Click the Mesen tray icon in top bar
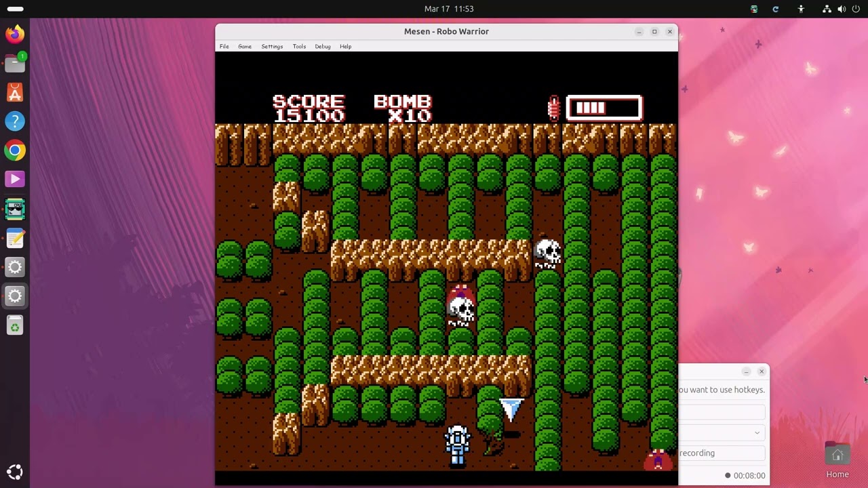This screenshot has width=868, height=488. click(x=754, y=9)
